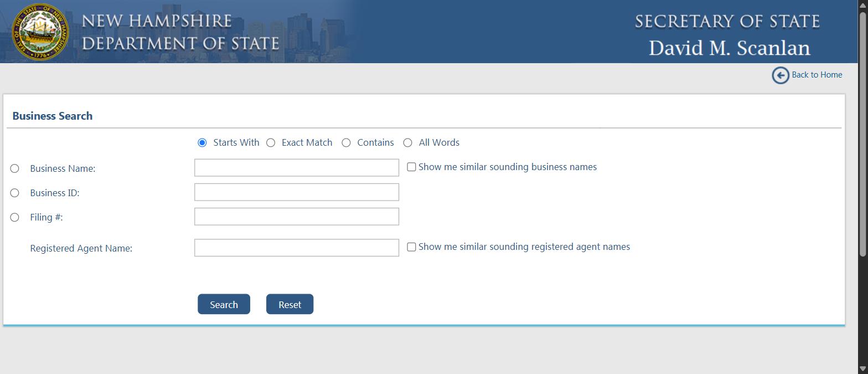Click the David M. Scanlan name text
Screen dimensions: 868x374
pos(730,48)
